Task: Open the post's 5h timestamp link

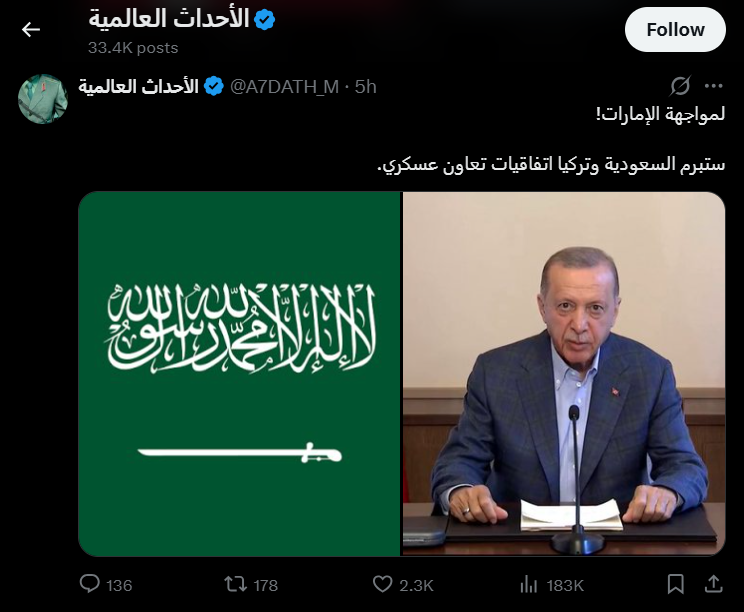Action: click(x=366, y=87)
